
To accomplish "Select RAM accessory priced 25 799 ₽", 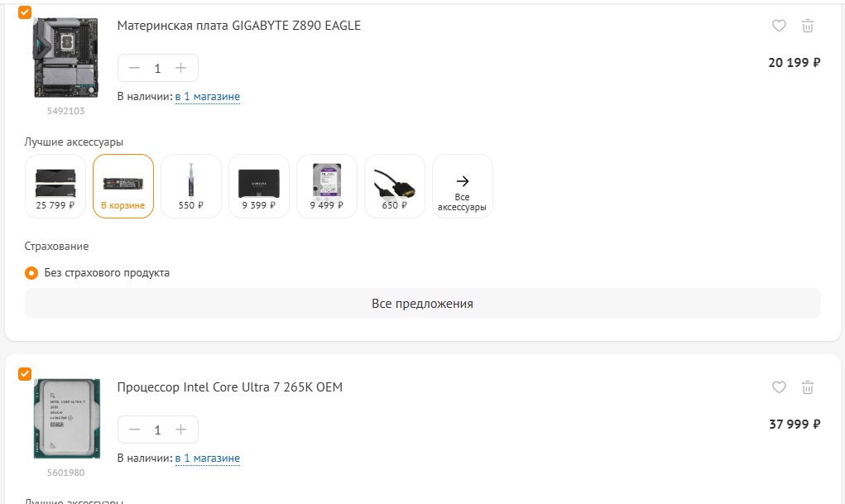I will (55, 186).
